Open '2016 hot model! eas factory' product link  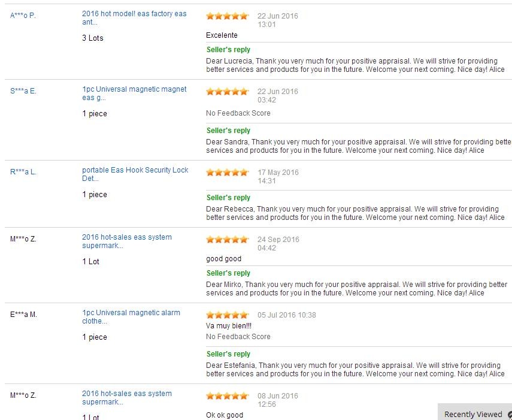[134, 18]
